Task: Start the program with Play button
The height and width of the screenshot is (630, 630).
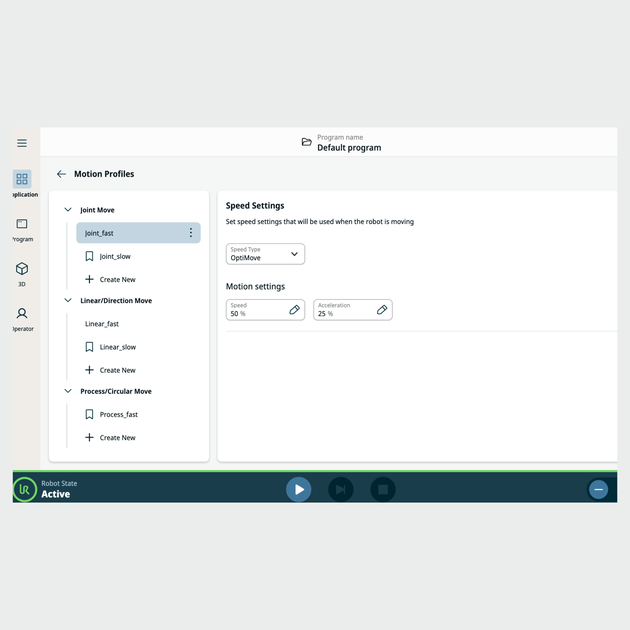Action: click(x=299, y=489)
